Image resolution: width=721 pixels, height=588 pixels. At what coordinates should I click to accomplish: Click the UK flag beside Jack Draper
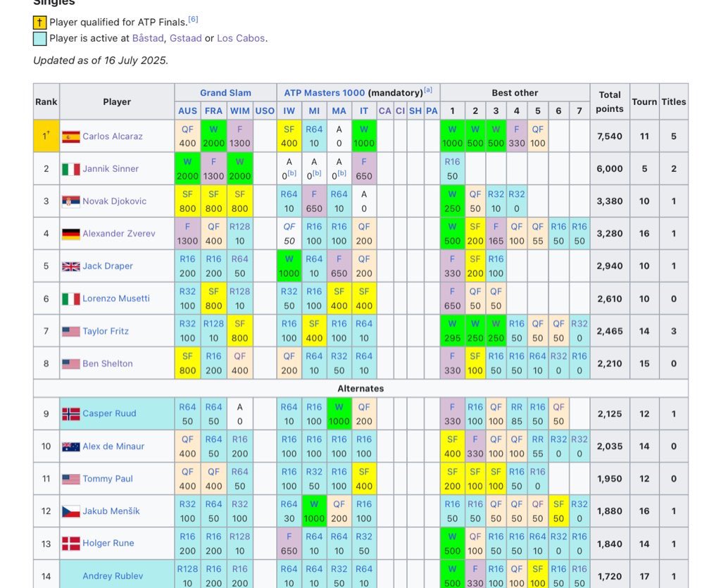point(71,266)
